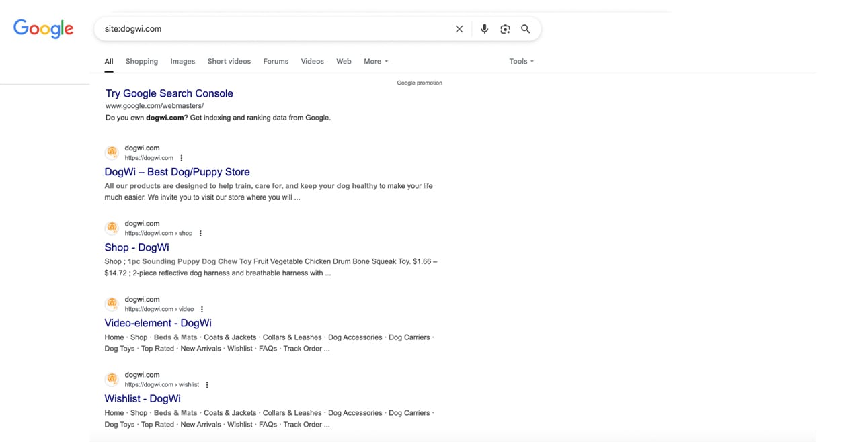
Task: Click the Google promotion label
Action: coord(420,83)
